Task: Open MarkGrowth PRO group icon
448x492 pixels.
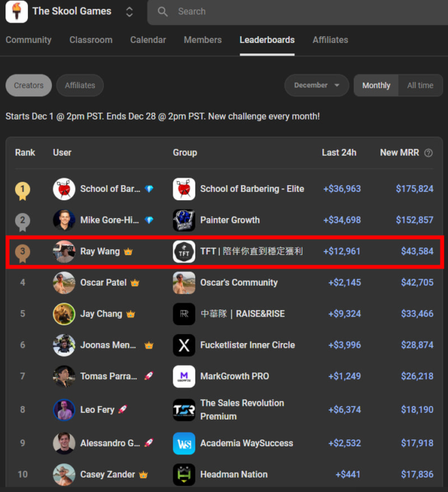Action: [x=184, y=377]
